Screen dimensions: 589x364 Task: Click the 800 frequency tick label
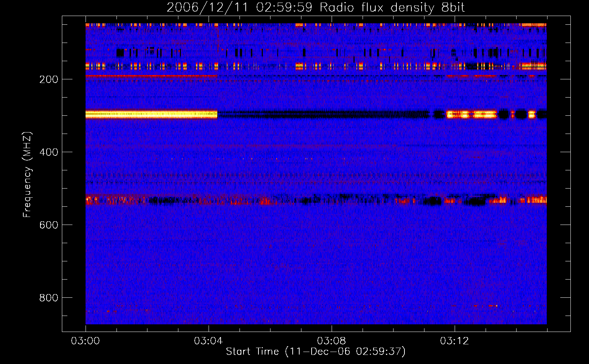tap(49, 298)
